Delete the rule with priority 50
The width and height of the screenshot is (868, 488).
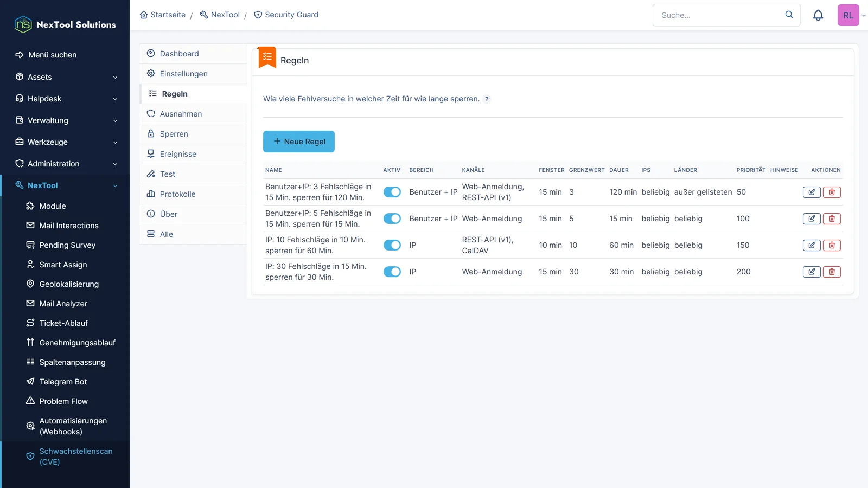click(x=832, y=192)
